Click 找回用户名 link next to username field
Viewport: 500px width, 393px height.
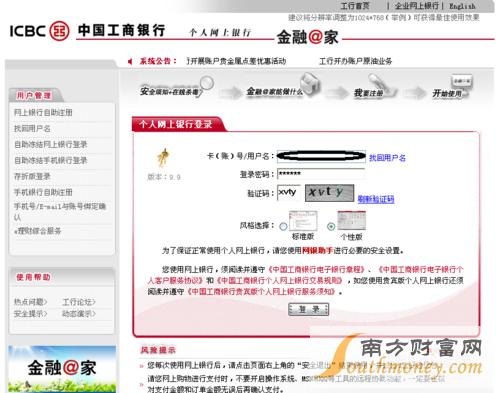(x=387, y=158)
